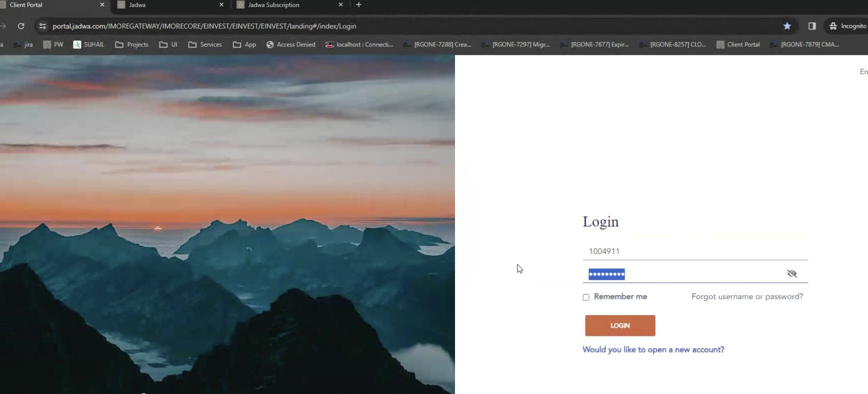Click the bookmark star icon
Image resolution: width=868 pixels, height=394 pixels.
coord(787,26)
